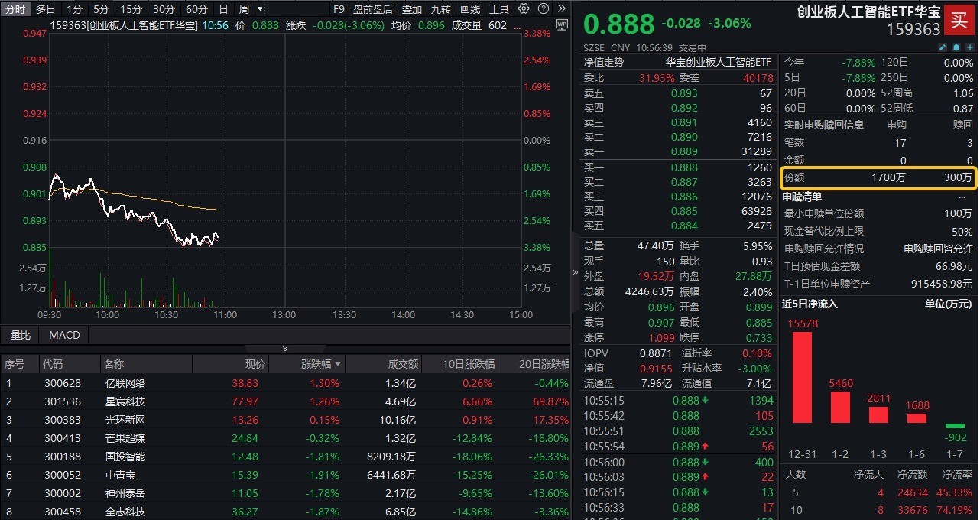Toggle the 叠加 overlay option
Image resolution: width=980 pixels, height=520 pixels.
pos(411,9)
